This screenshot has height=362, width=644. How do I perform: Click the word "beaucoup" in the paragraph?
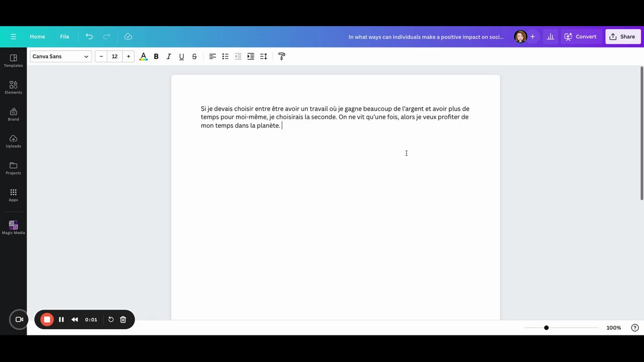pos(377,109)
